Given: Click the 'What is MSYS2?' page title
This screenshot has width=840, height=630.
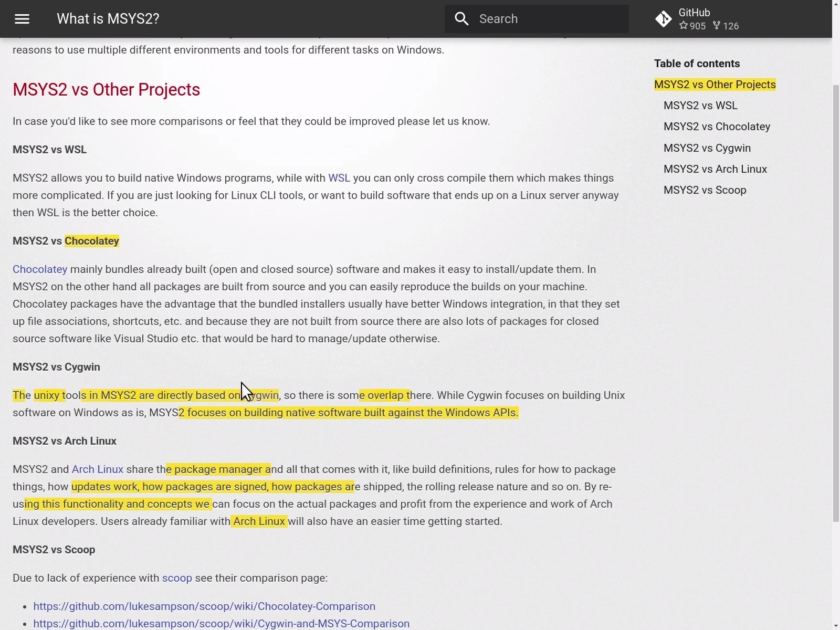Looking at the screenshot, I should pos(108,19).
